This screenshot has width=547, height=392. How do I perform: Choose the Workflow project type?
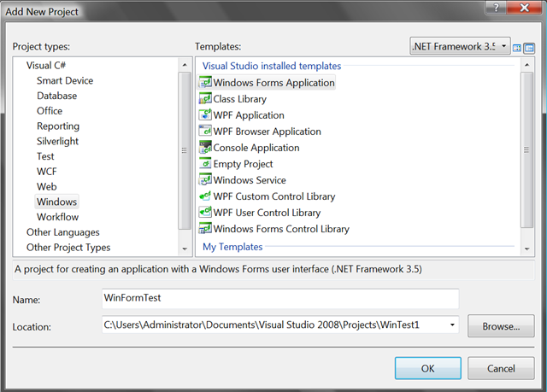[57, 218]
